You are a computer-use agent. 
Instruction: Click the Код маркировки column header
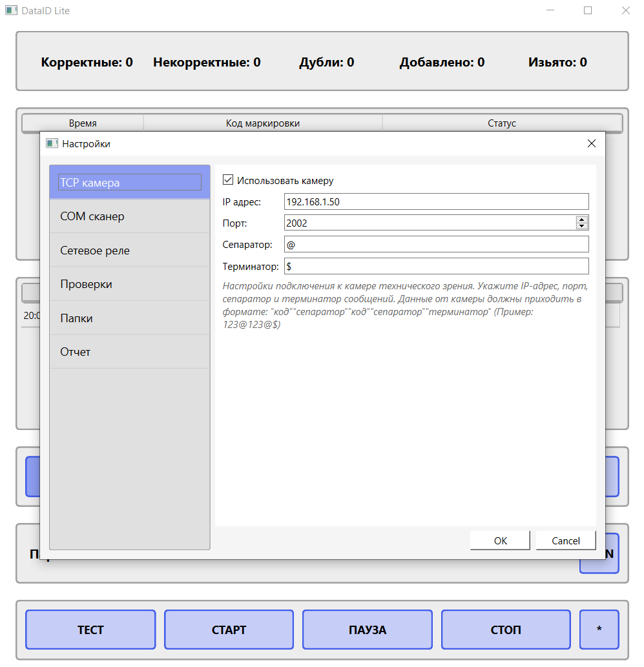pos(262,123)
